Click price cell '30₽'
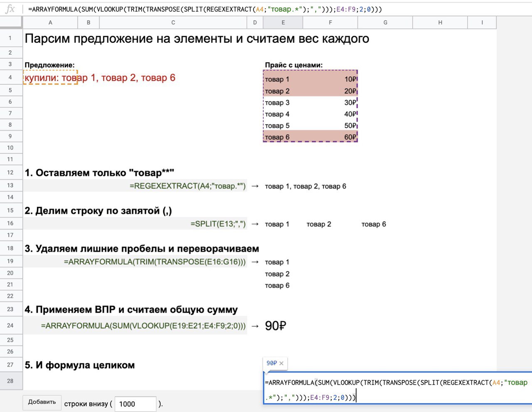532x412 pixels. 350,103
